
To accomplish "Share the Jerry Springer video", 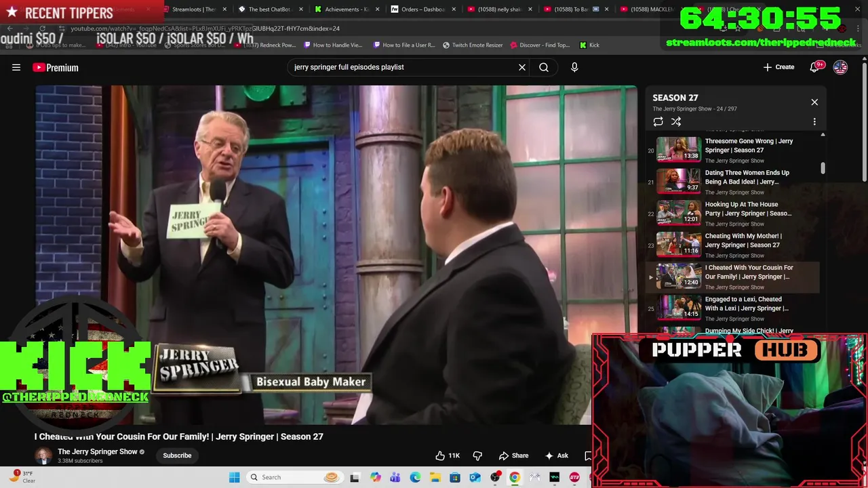I will (x=513, y=455).
